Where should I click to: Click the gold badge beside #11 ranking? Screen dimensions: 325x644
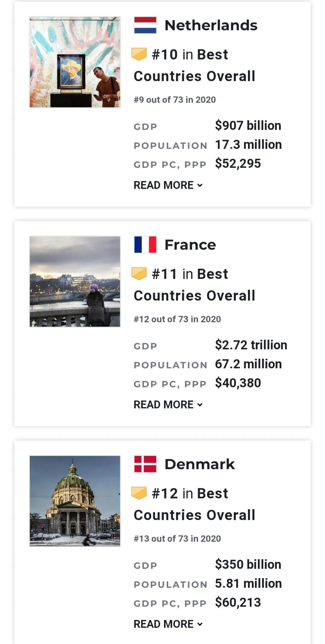pyautogui.click(x=139, y=274)
